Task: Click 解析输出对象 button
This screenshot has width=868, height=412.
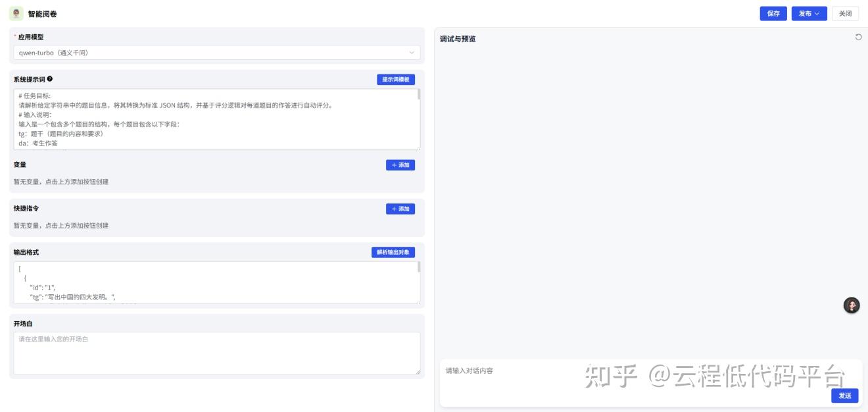Action: tap(393, 253)
